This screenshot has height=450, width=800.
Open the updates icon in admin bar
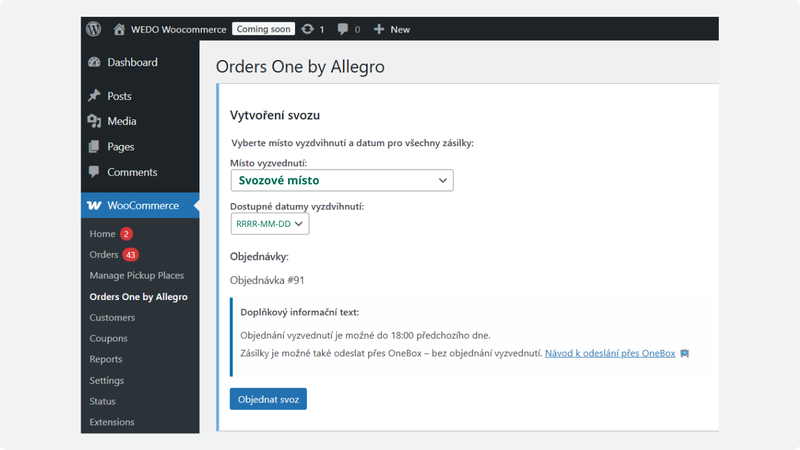tap(307, 29)
